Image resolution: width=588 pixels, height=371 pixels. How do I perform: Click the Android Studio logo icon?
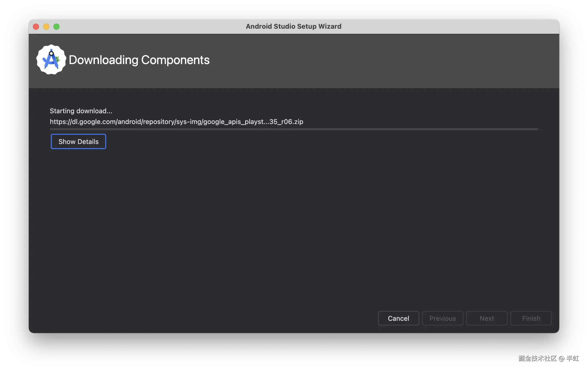pyautogui.click(x=51, y=60)
